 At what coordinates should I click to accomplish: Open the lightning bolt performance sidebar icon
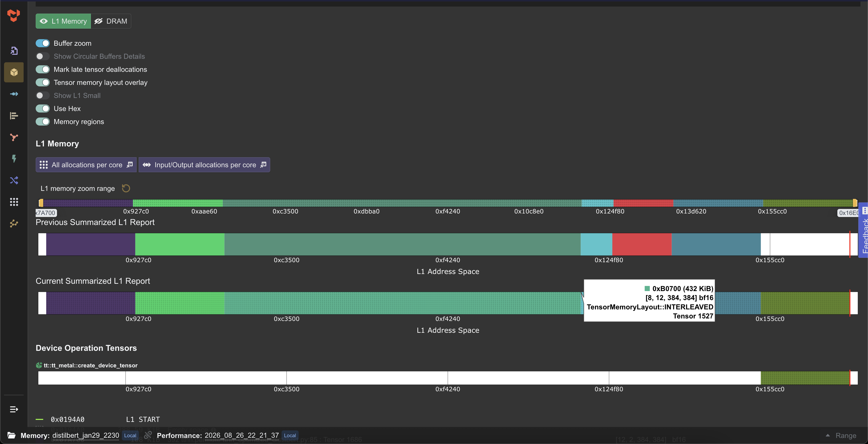(x=14, y=159)
